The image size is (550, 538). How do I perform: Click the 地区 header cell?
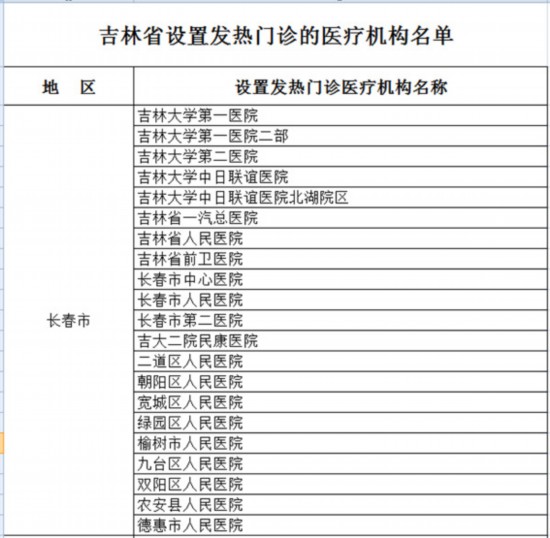69,86
